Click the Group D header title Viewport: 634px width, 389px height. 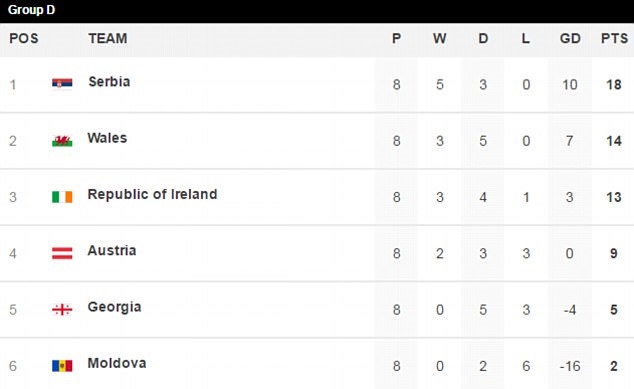pos(31,10)
